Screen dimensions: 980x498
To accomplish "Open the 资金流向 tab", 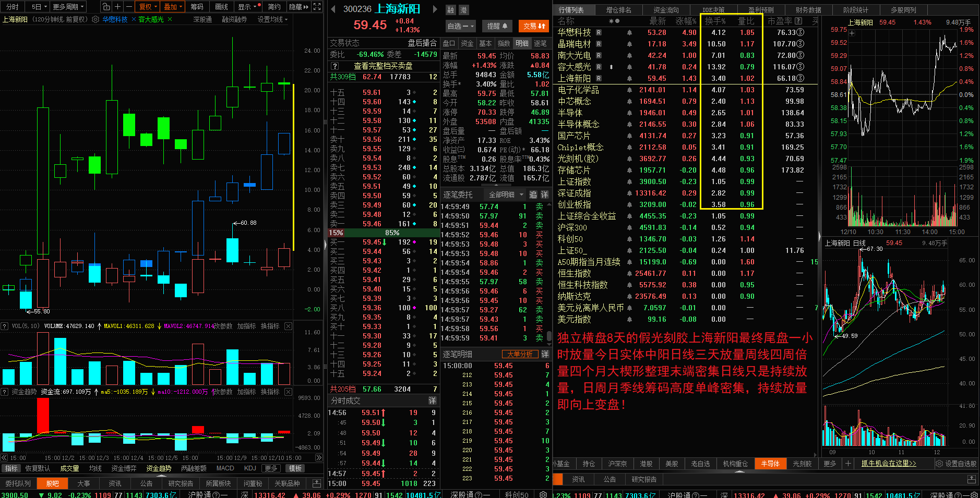I will (666, 10).
